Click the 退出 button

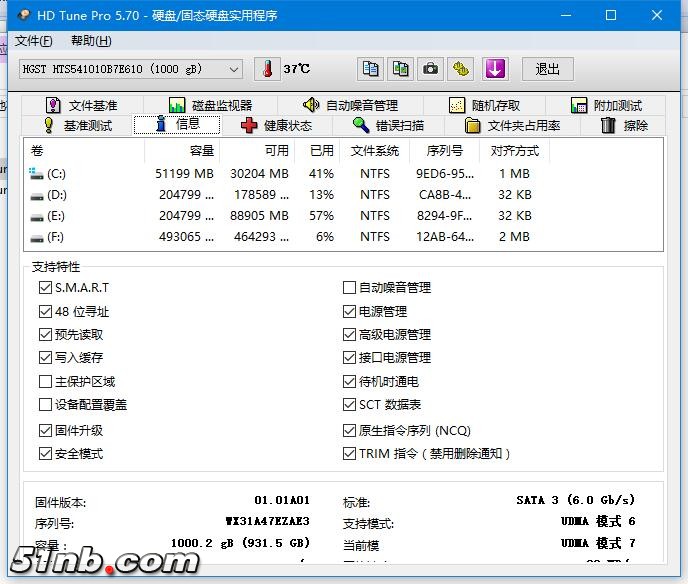[x=548, y=69]
